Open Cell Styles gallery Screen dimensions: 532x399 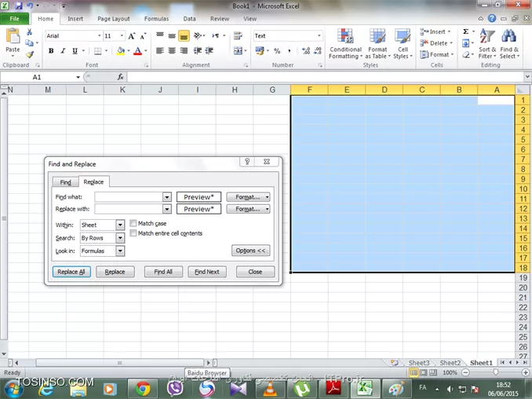(403, 43)
